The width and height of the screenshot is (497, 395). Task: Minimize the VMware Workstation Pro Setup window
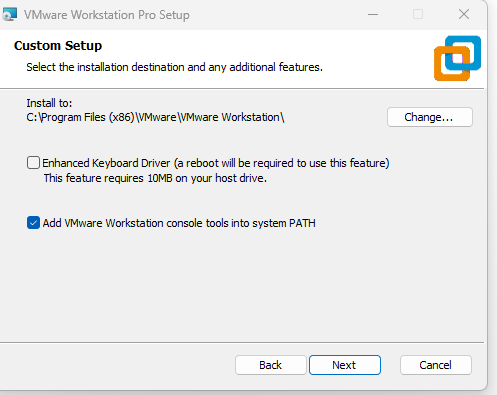[x=373, y=14]
